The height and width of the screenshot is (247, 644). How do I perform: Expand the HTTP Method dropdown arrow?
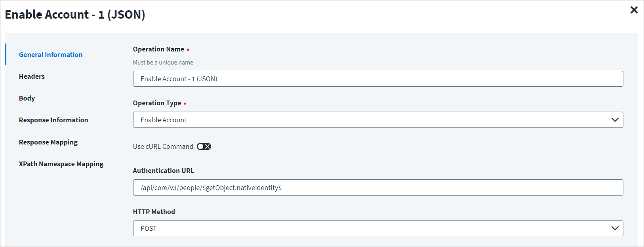point(615,228)
